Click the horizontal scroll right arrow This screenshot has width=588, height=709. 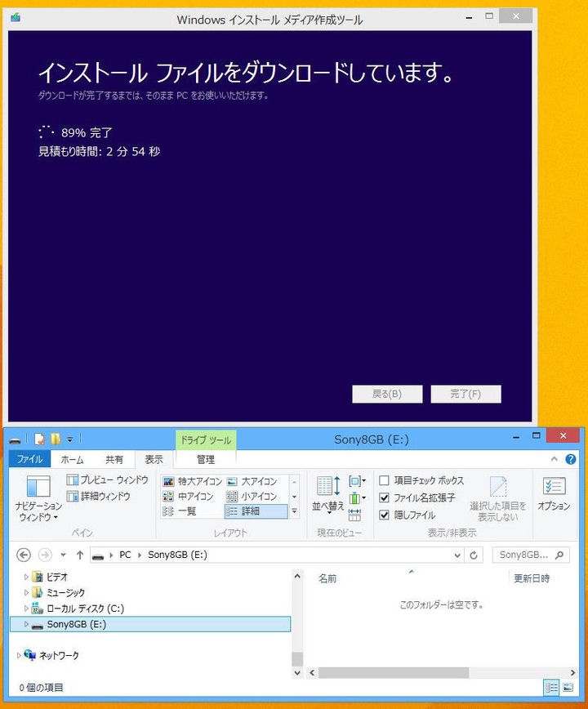click(572, 673)
